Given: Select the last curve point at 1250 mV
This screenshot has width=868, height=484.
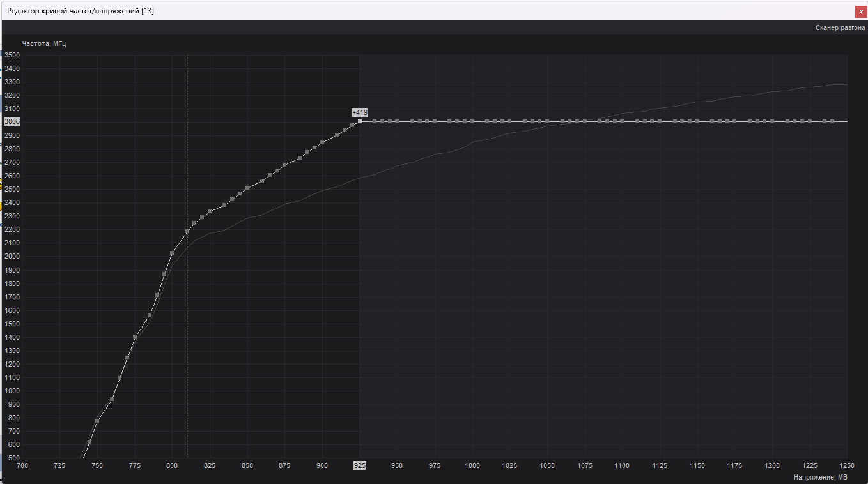Looking at the screenshot, I should click(847, 120).
